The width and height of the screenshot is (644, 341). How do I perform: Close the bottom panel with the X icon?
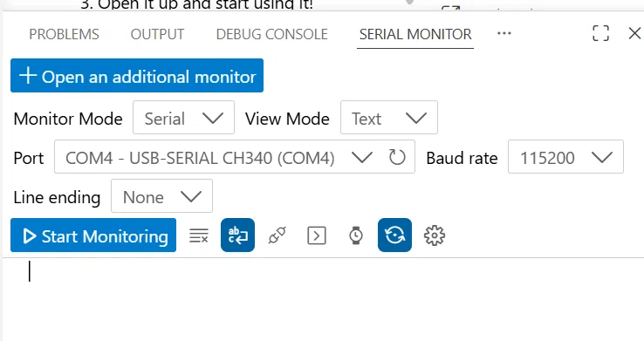tap(634, 33)
